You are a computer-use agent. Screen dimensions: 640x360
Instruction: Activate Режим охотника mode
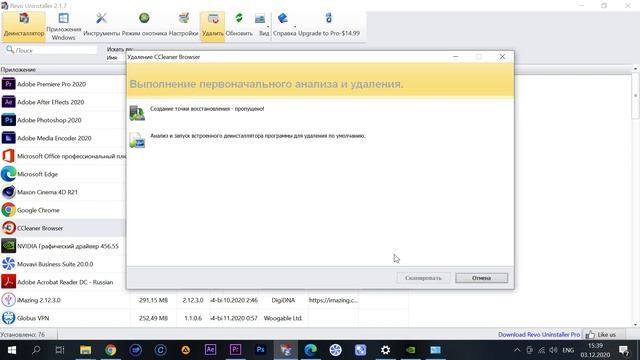144,26
